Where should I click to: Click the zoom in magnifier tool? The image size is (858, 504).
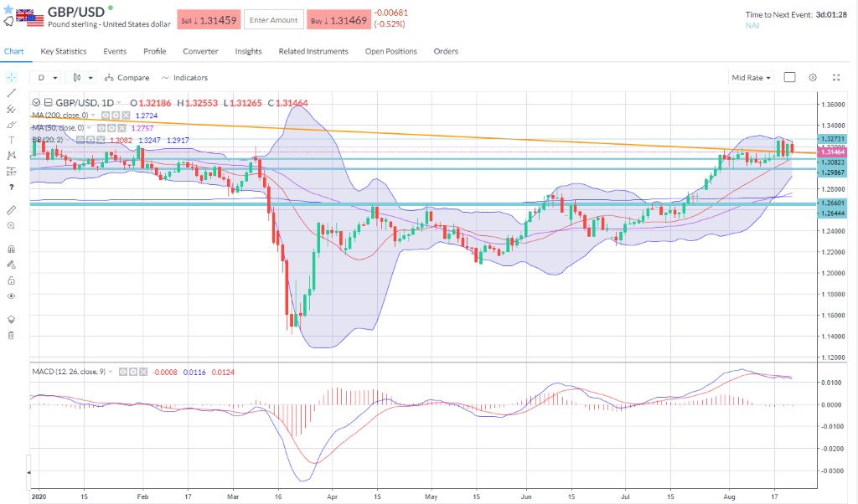[x=12, y=225]
